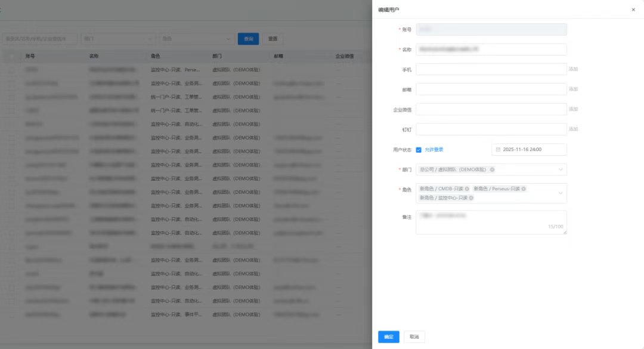Click into the 手机 input box
Screen dimensions: 644x349
point(491,69)
